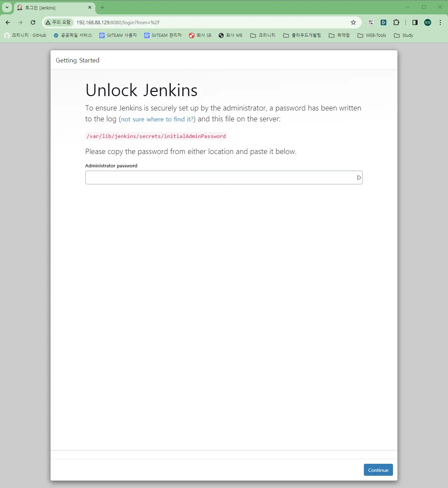The height and width of the screenshot is (488, 448).
Task: Reload the current page
Action: pyautogui.click(x=33, y=22)
